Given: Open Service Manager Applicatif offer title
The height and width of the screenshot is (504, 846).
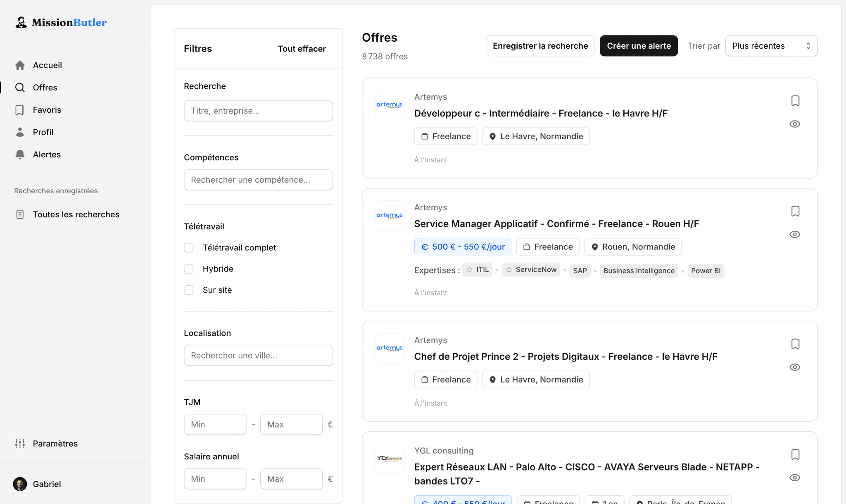Looking at the screenshot, I should (556, 223).
